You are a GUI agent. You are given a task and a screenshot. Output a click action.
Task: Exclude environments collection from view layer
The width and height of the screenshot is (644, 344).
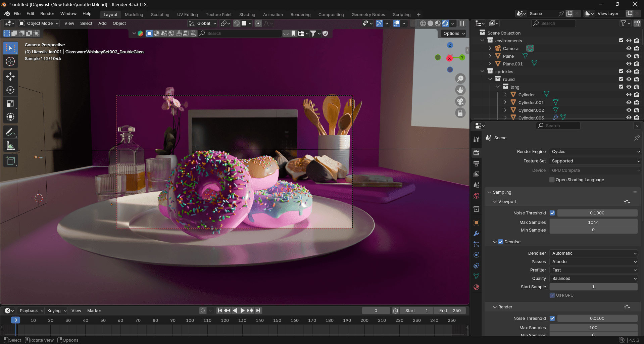click(x=621, y=41)
